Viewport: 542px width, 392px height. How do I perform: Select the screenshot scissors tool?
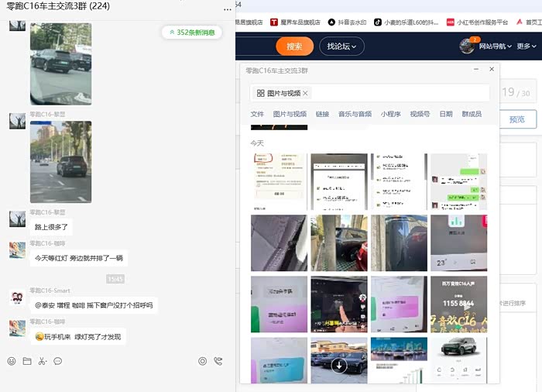(x=42, y=361)
